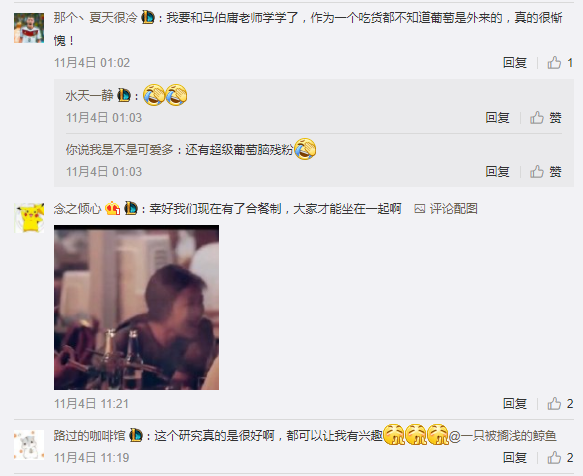
Task: Like 水天一静's reply with thumbs-up
Action: tap(545, 118)
